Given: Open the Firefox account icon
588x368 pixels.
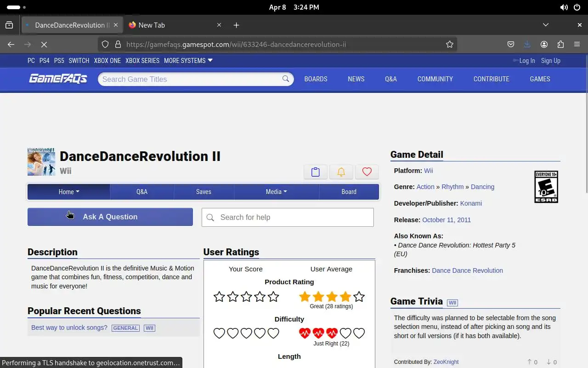Looking at the screenshot, I should [x=544, y=44].
